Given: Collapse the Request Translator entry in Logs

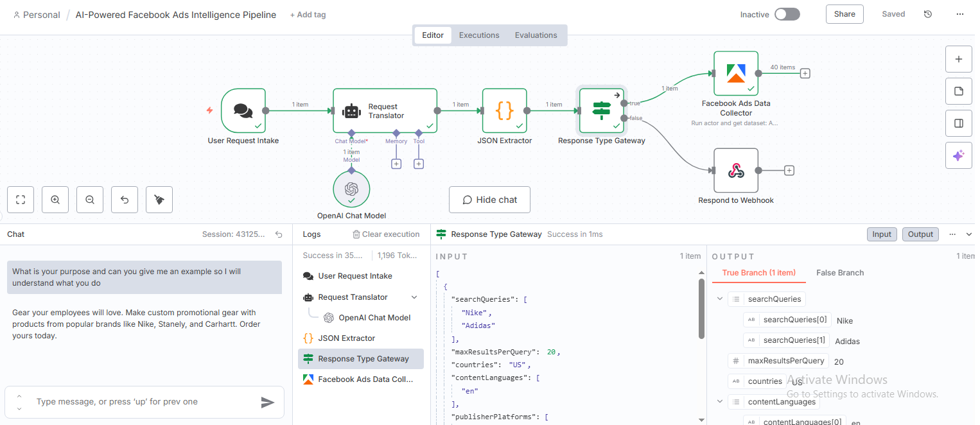Looking at the screenshot, I should point(414,297).
